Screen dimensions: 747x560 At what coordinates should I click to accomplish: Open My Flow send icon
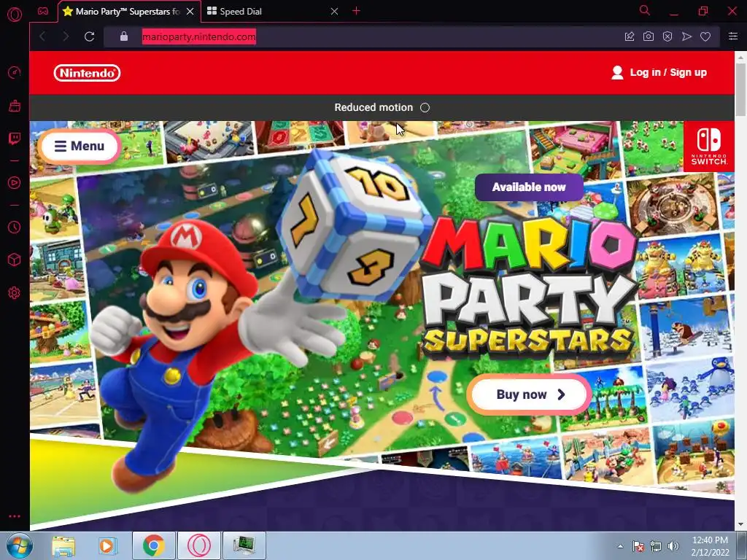click(x=686, y=36)
